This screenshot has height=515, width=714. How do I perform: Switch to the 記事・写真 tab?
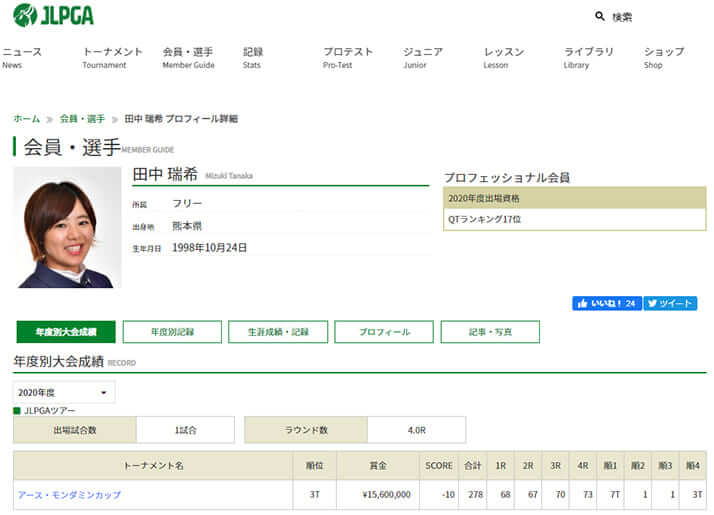click(490, 332)
